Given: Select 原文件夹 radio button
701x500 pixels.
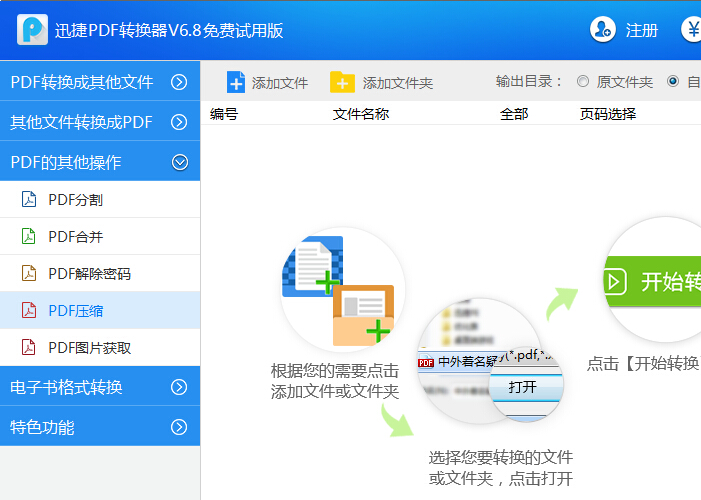Looking at the screenshot, I should coord(583,81).
